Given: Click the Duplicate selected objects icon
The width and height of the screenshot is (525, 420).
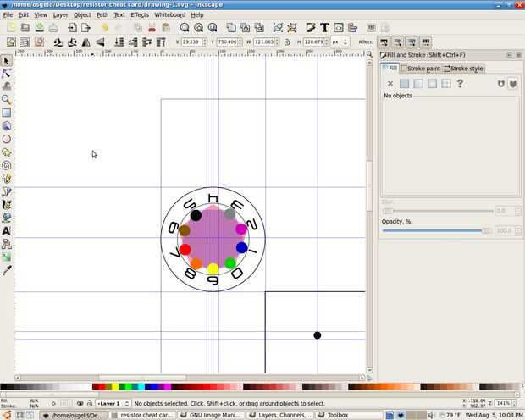Looking at the screenshot, I should [x=230, y=27].
